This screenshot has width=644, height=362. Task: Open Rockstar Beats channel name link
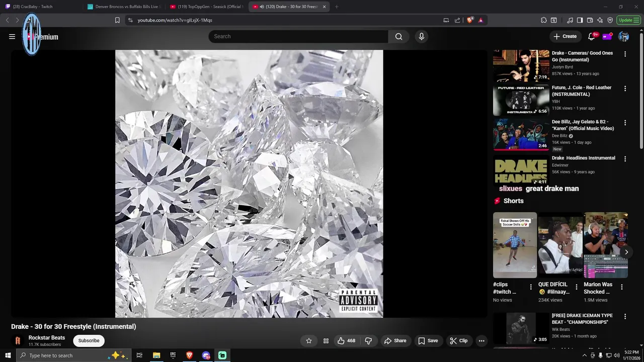(x=47, y=338)
